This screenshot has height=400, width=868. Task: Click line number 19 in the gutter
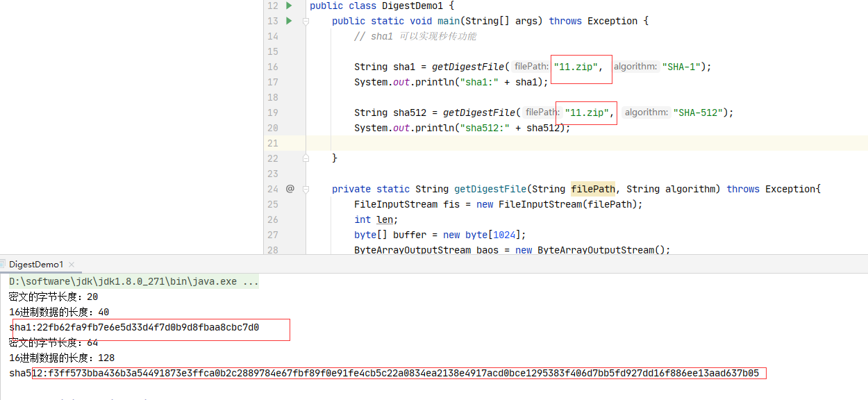(x=272, y=112)
